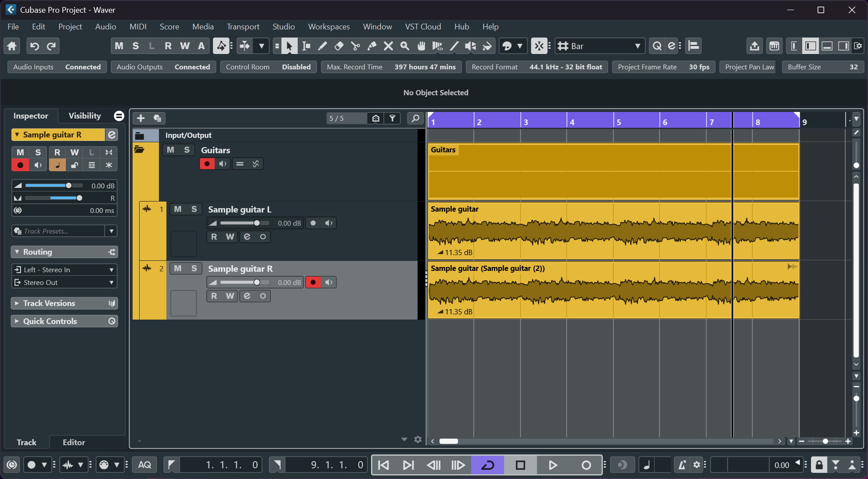Select the Zoom magnifier tool
The height and width of the screenshot is (479, 868).
click(405, 46)
